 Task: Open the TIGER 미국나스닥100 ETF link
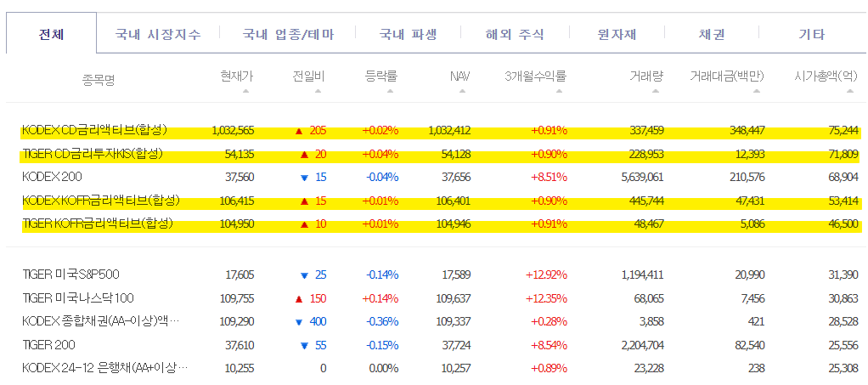[x=78, y=298]
